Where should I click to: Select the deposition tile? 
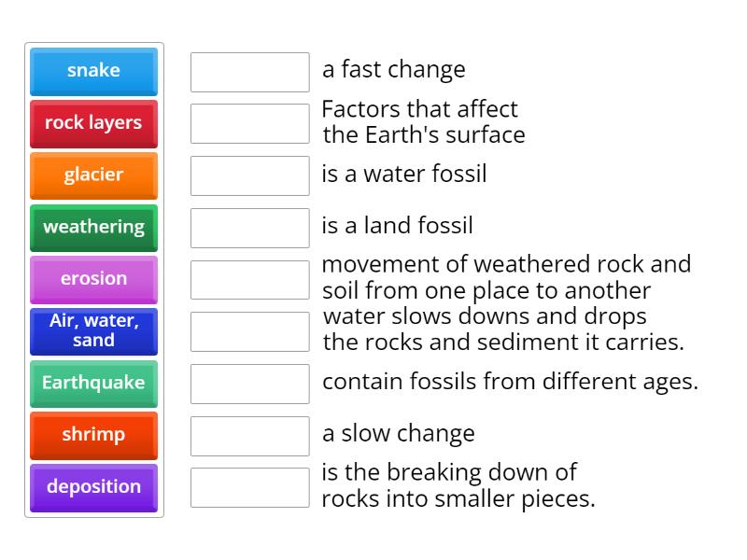click(93, 487)
